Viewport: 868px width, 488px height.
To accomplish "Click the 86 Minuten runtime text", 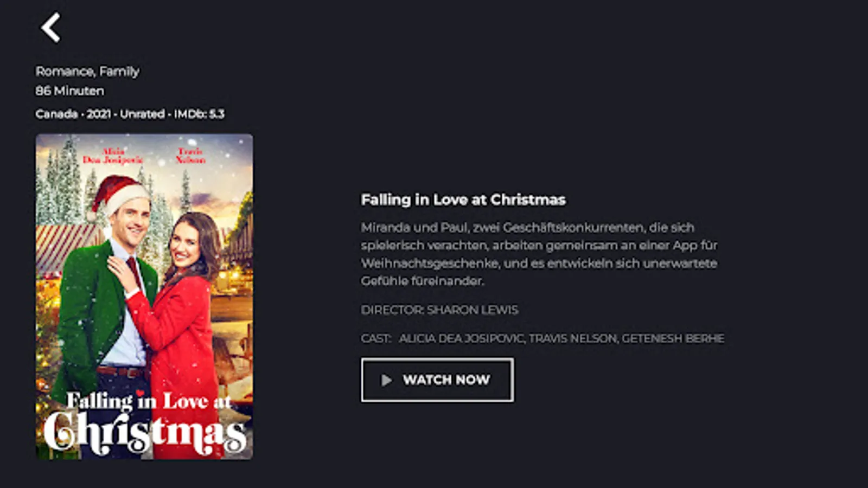I will (70, 91).
